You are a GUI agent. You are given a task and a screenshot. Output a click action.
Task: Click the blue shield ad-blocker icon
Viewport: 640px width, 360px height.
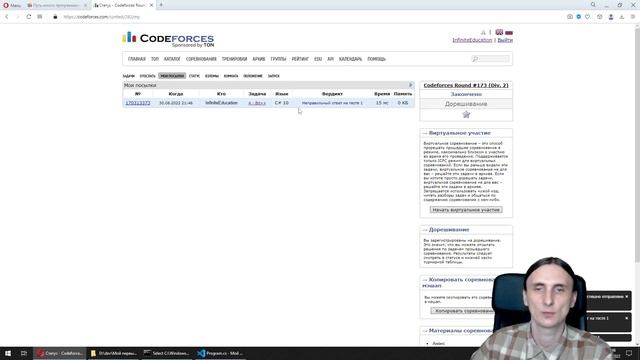[x=578, y=17]
